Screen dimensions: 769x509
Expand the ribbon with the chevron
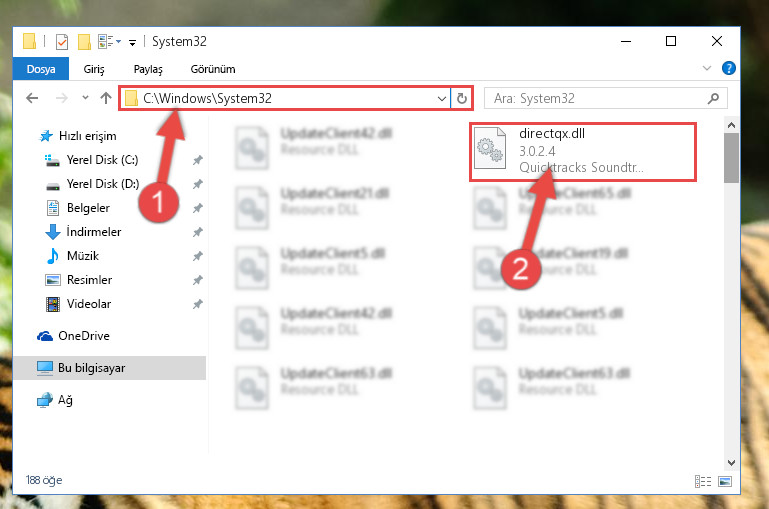707,68
